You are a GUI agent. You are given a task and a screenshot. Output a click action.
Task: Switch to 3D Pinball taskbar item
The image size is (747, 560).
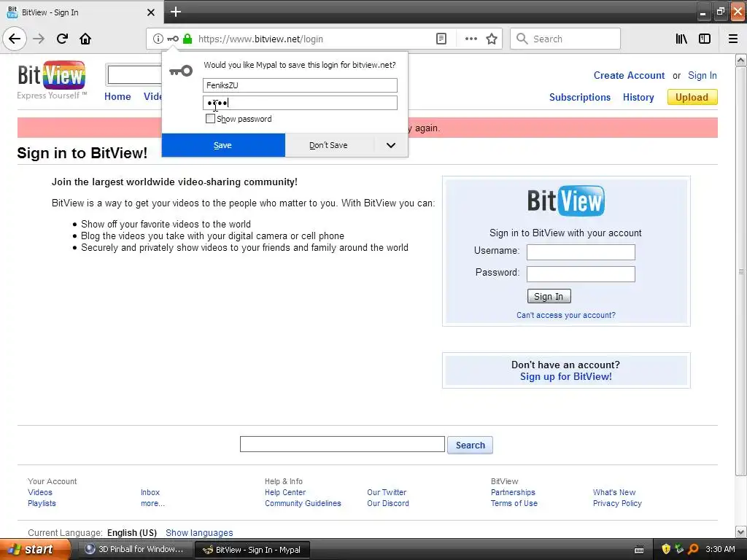134,549
